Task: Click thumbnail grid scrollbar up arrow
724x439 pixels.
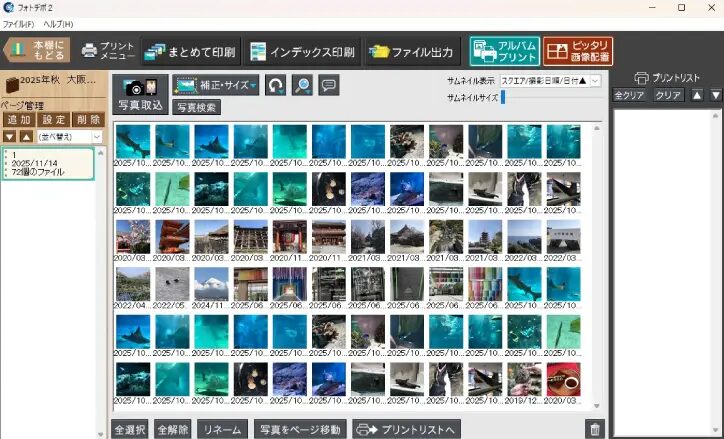Action: tap(596, 128)
